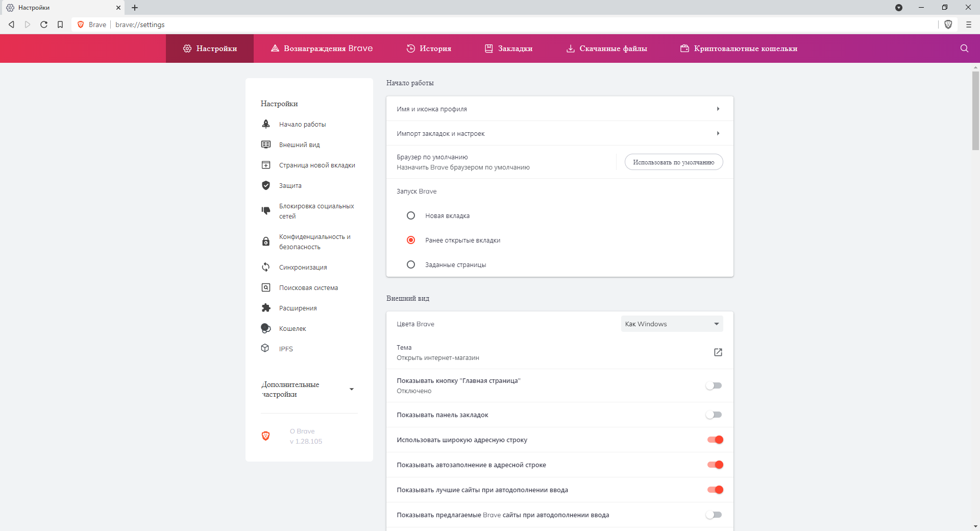Click the browser forward arrow icon
This screenshot has width=980, height=531.
pyautogui.click(x=28, y=25)
